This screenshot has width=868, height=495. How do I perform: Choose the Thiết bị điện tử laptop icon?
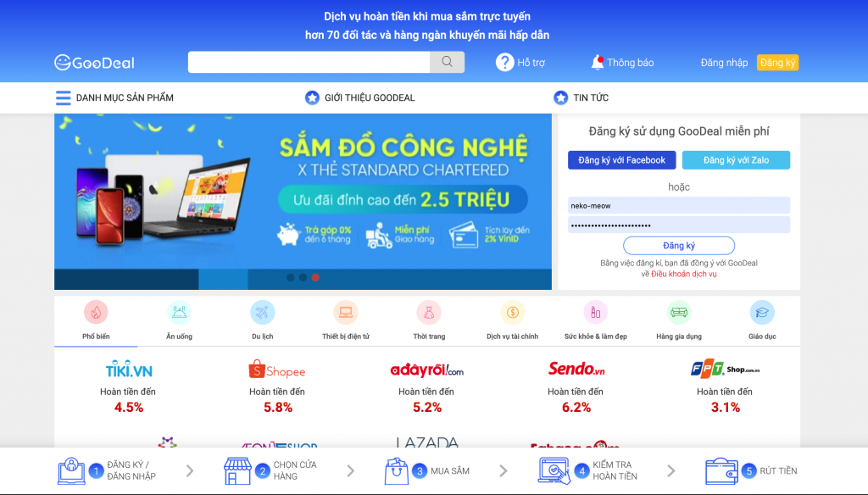[x=346, y=312]
